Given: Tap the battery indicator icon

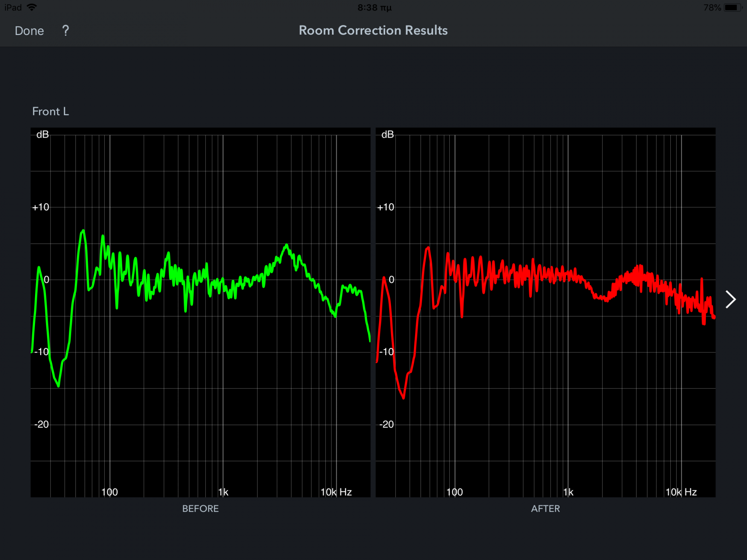Looking at the screenshot, I should click(732, 7).
